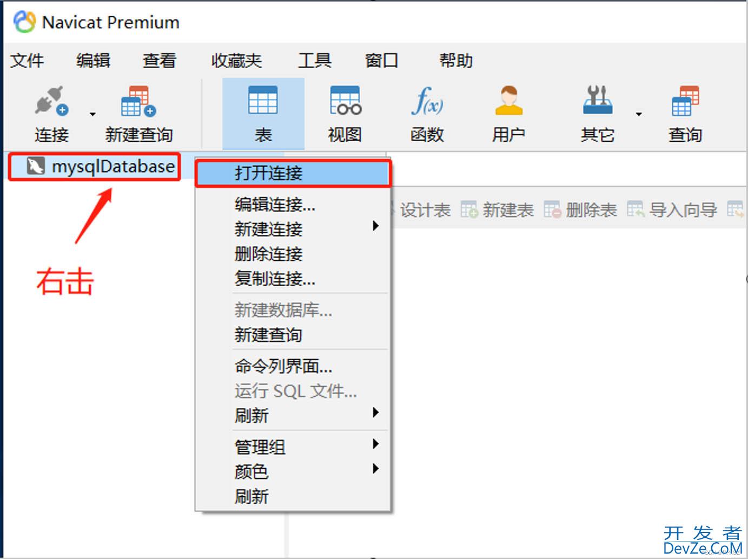Expand the 颜色 submenu arrow
The height and width of the screenshot is (560, 748).
pos(375,469)
